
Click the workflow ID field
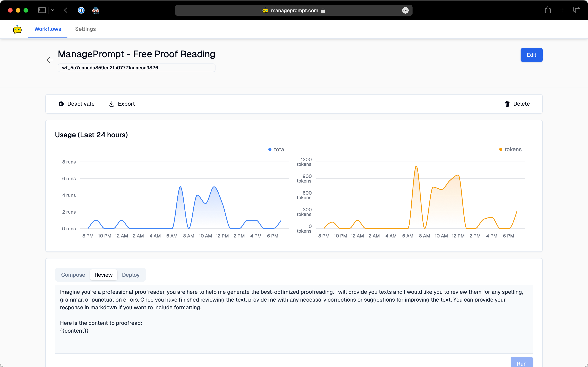click(136, 68)
